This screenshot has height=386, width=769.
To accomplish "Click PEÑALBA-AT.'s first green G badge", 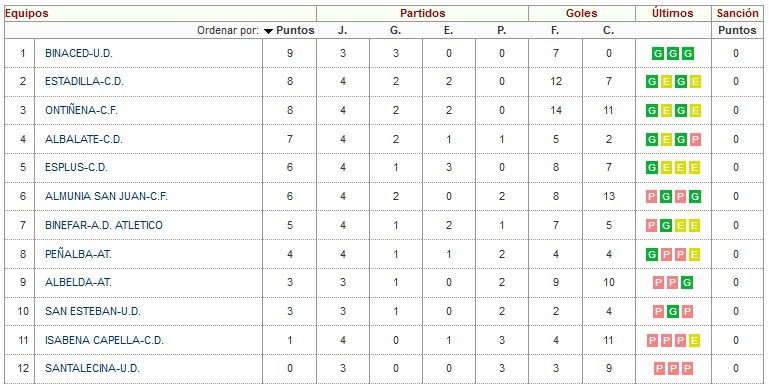I will point(652,255).
